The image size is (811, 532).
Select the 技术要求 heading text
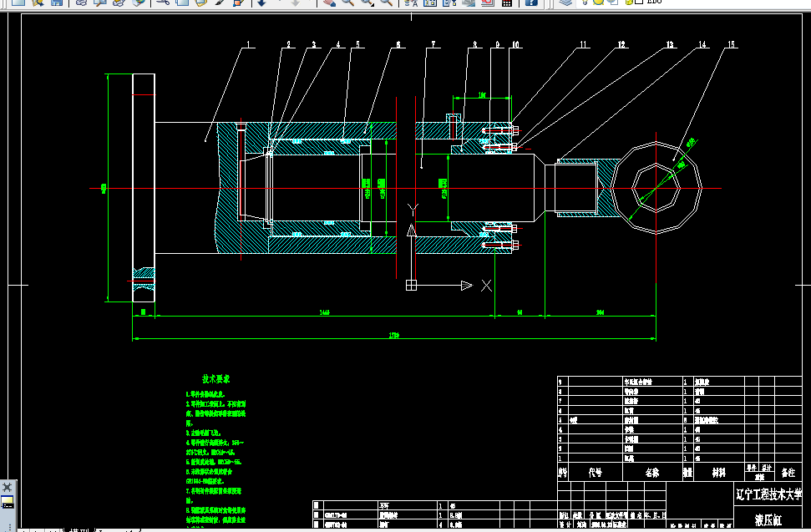215,379
